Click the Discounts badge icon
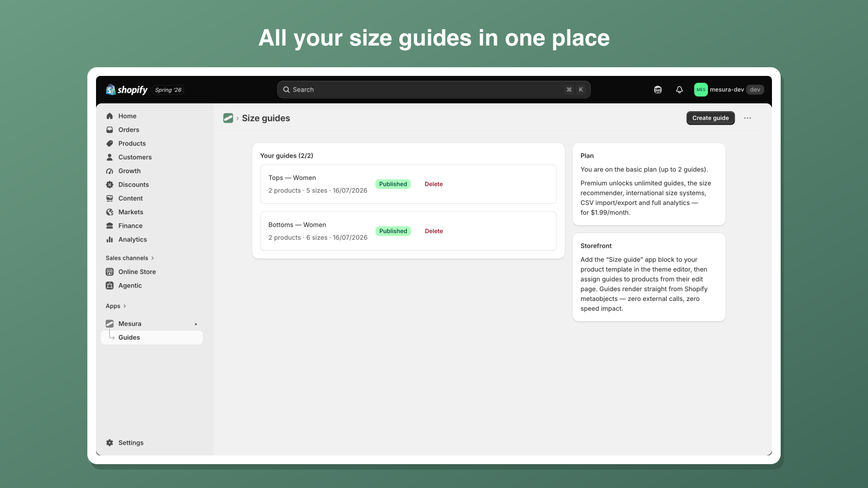The image size is (868, 488). 110,185
